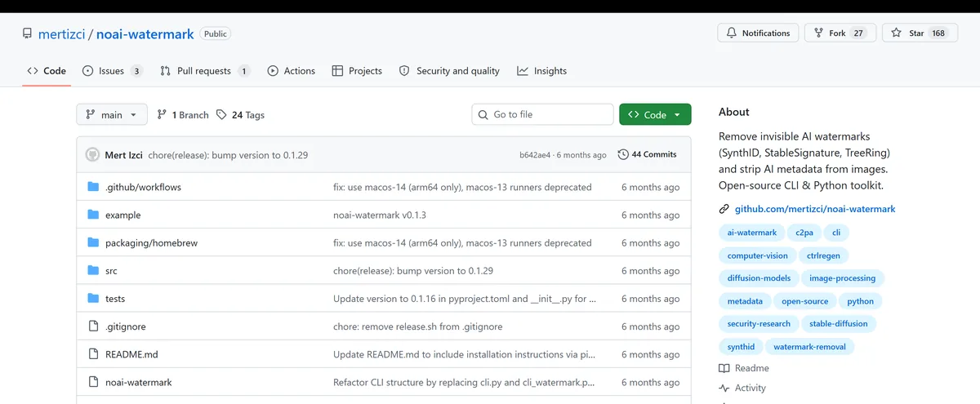Select the c2pa topic tag
The image size is (980, 404).
[805, 233]
